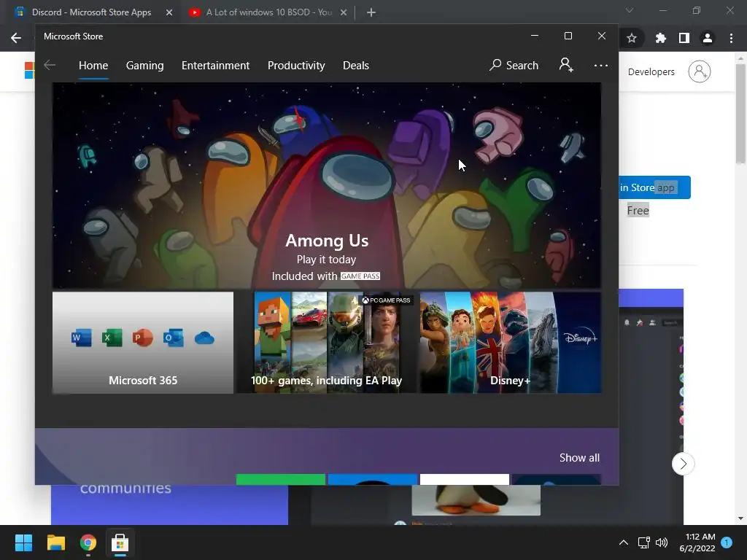This screenshot has height=560, width=747.
Task: Close the YouTube browser tab
Action: click(344, 12)
